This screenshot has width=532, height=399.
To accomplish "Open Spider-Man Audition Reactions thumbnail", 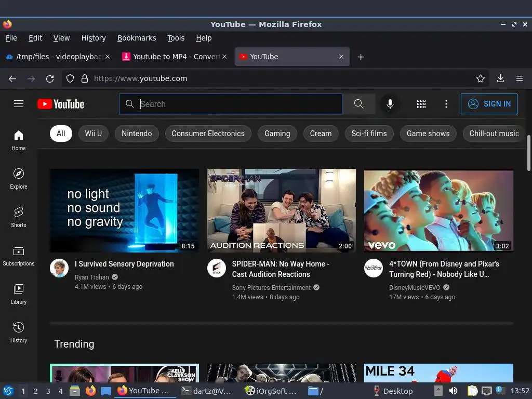I will tap(282, 211).
